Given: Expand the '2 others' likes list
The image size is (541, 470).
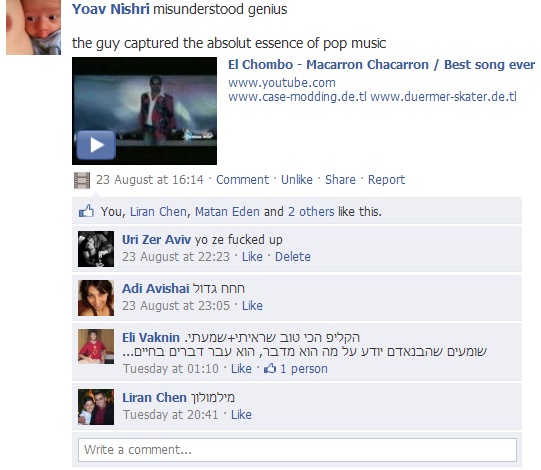Looking at the screenshot, I should (311, 212).
